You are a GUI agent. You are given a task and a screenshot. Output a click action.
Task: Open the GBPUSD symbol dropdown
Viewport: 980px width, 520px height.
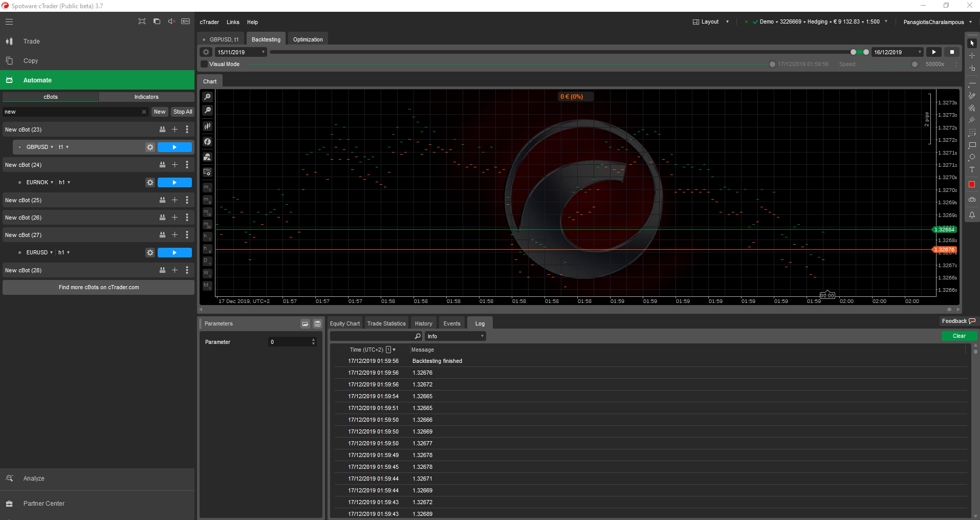click(40, 147)
